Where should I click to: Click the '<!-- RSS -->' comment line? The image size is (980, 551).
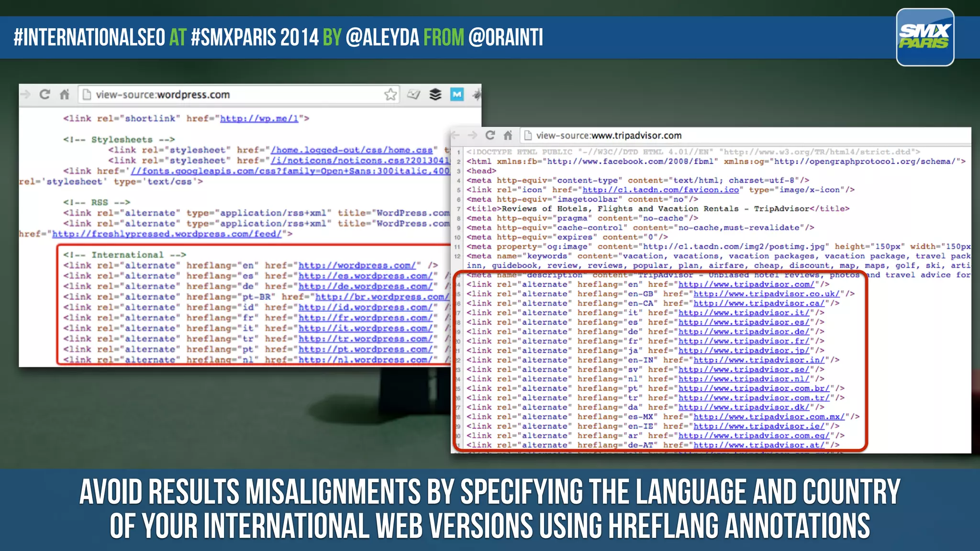click(x=97, y=203)
